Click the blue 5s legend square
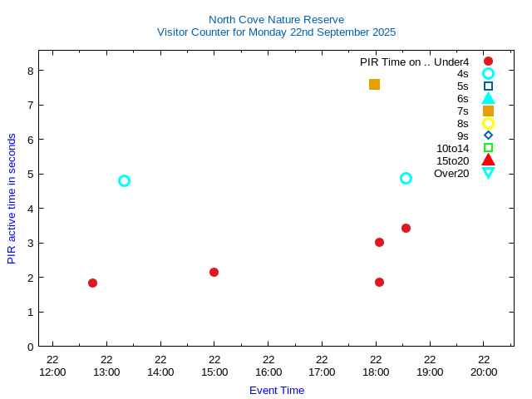 point(488,86)
